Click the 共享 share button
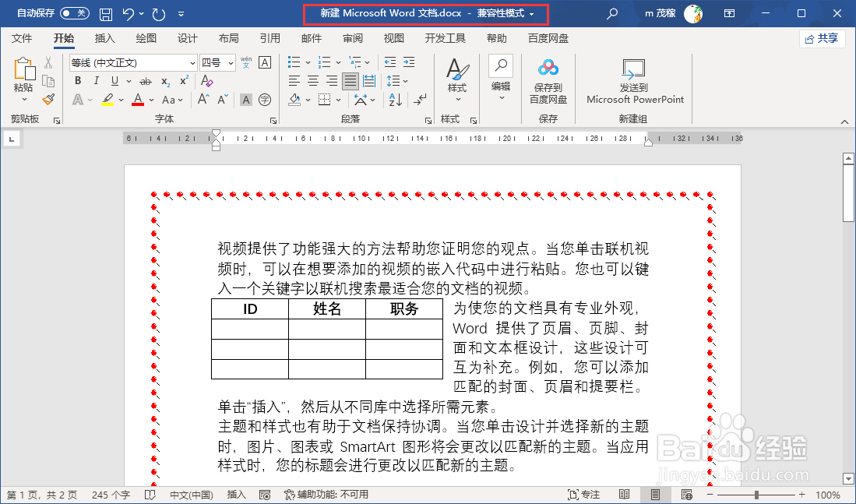The height and width of the screenshot is (504, 856). [822, 37]
